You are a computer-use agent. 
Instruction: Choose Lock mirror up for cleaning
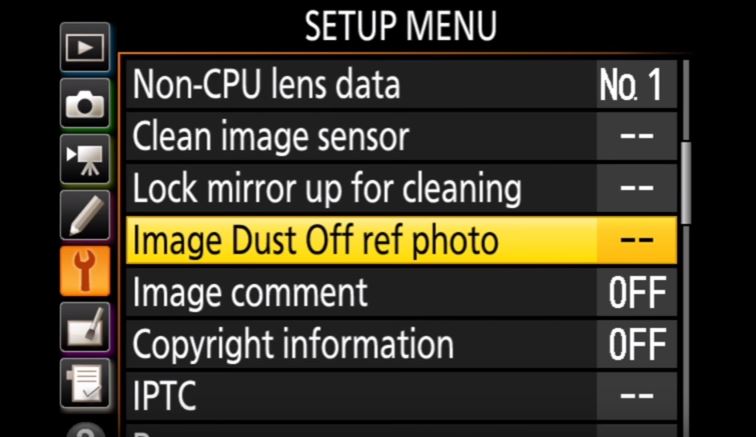point(327,188)
